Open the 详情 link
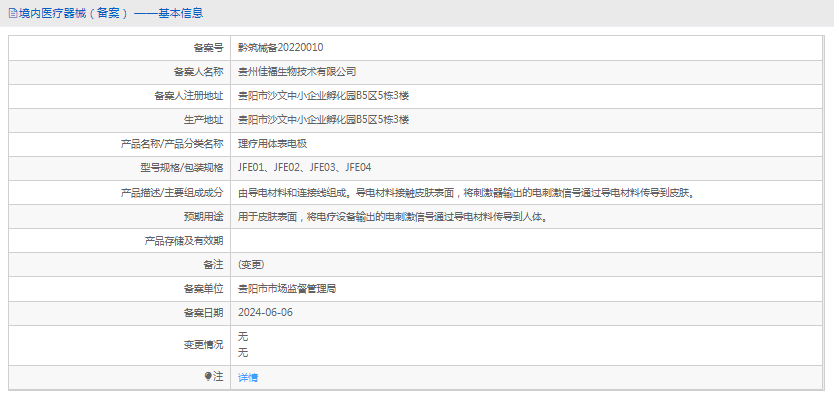The height and width of the screenshot is (398, 834). pyautogui.click(x=248, y=378)
